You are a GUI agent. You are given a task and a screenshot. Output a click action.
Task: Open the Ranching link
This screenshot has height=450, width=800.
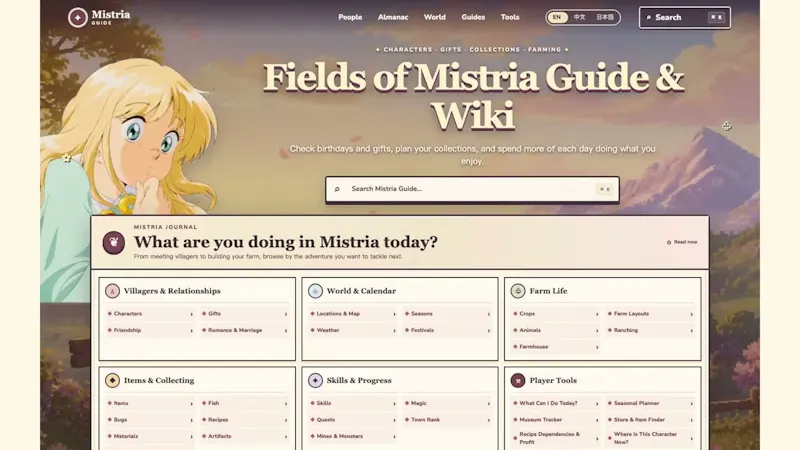tap(650, 331)
